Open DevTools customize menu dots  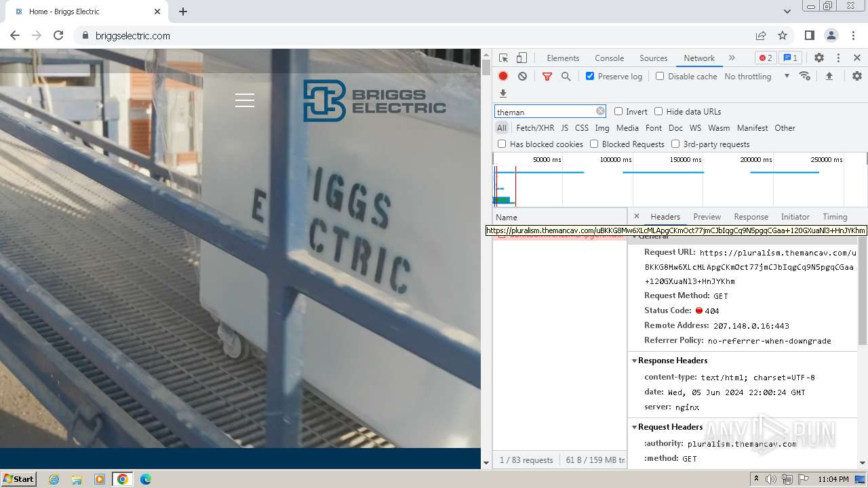pyautogui.click(x=838, y=58)
